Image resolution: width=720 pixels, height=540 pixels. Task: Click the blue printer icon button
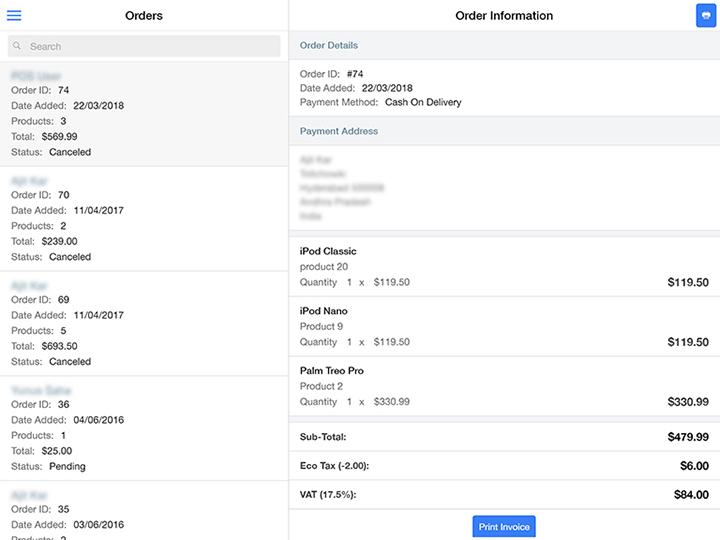[705, 16]
